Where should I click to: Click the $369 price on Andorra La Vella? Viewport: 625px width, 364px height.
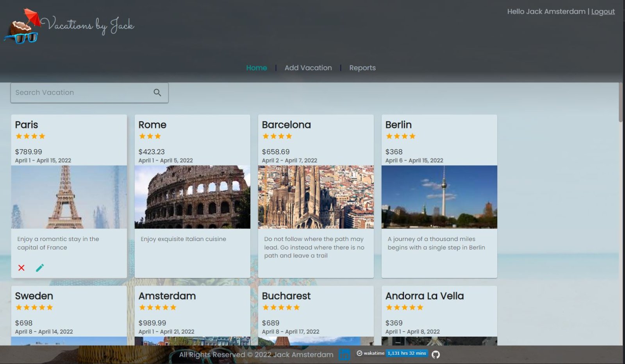394,323
